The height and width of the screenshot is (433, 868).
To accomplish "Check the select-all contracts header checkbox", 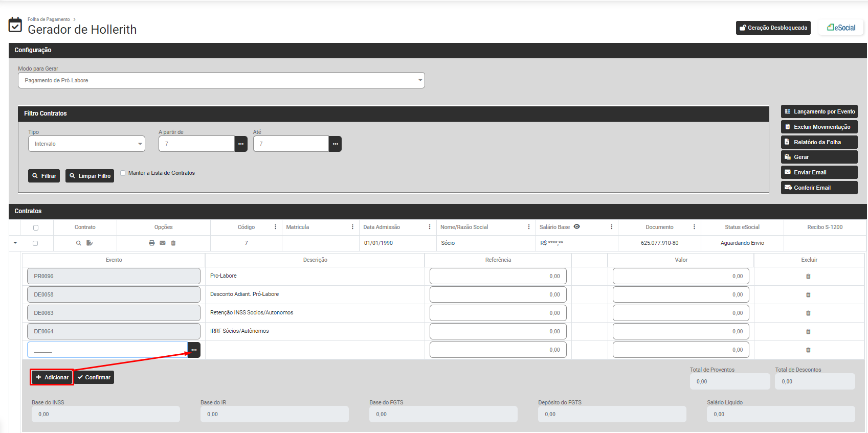I will 36,227.
